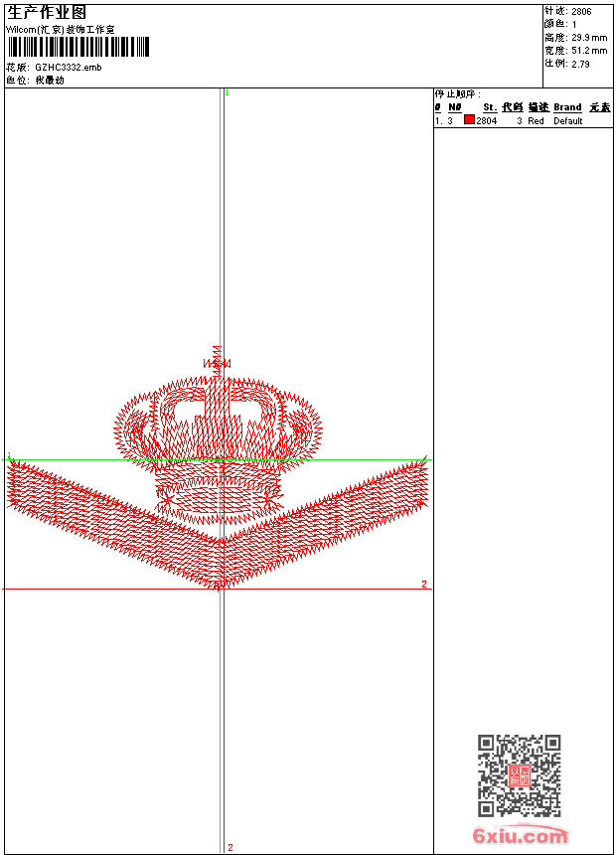Click the red thread color swatch

tap(469, 120)
